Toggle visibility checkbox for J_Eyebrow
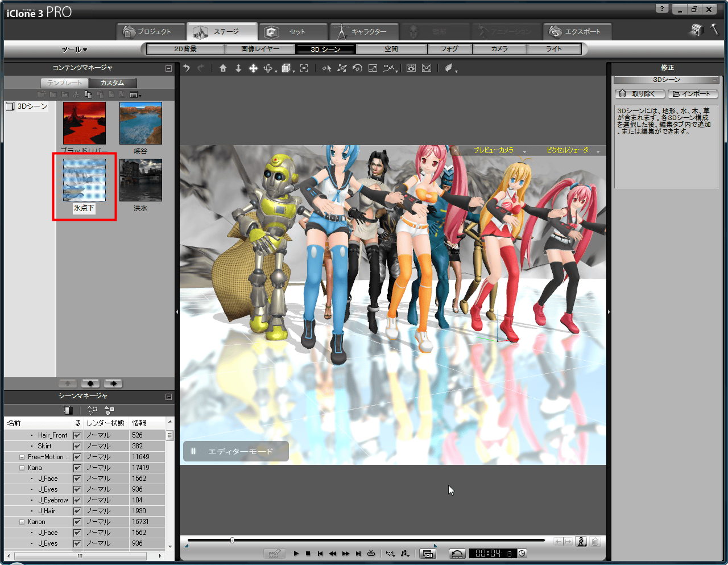The width and height of the screenshot is (728, 565). coord(77,500)
